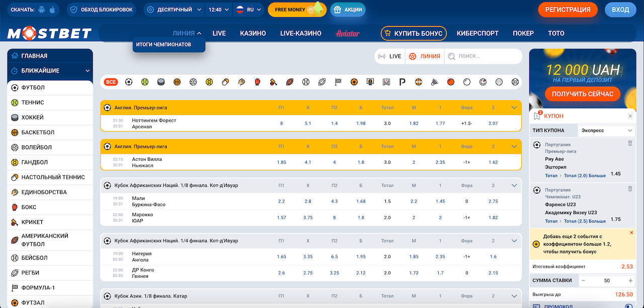Click ОБХОД БЛОКИРОВОК link
644x308 pixels.
pyautogui.click(x=103, y=10)
